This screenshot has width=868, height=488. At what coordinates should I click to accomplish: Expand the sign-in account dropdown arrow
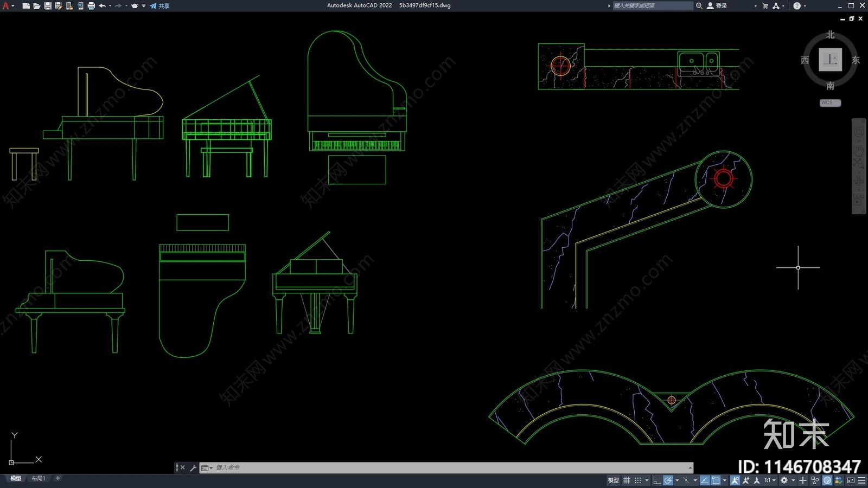point(755,6)
